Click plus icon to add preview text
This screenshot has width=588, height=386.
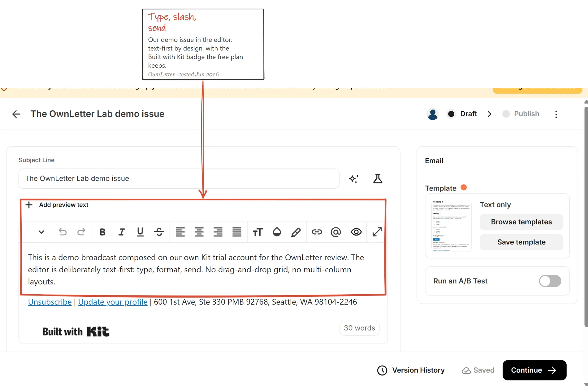pyautogui.click(x=29, y=205)
